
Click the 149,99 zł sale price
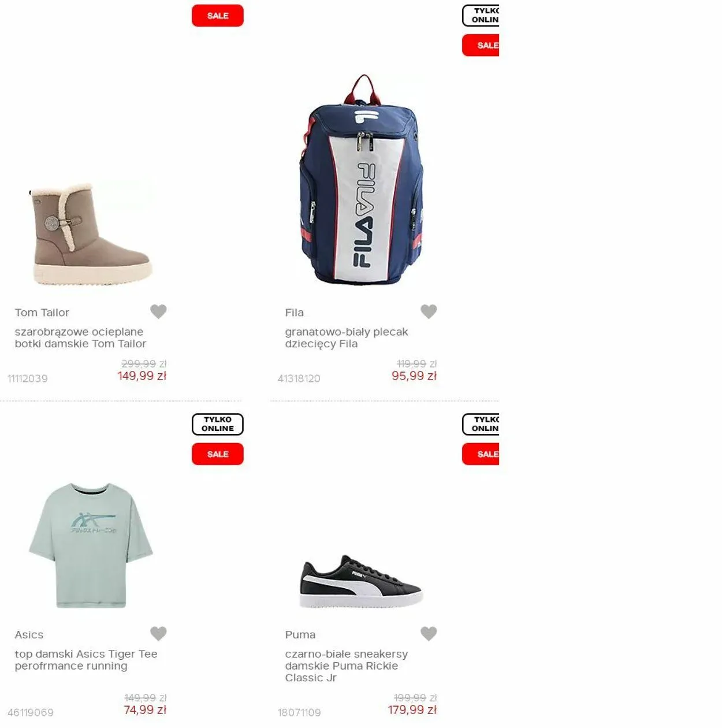pos(142,376)
